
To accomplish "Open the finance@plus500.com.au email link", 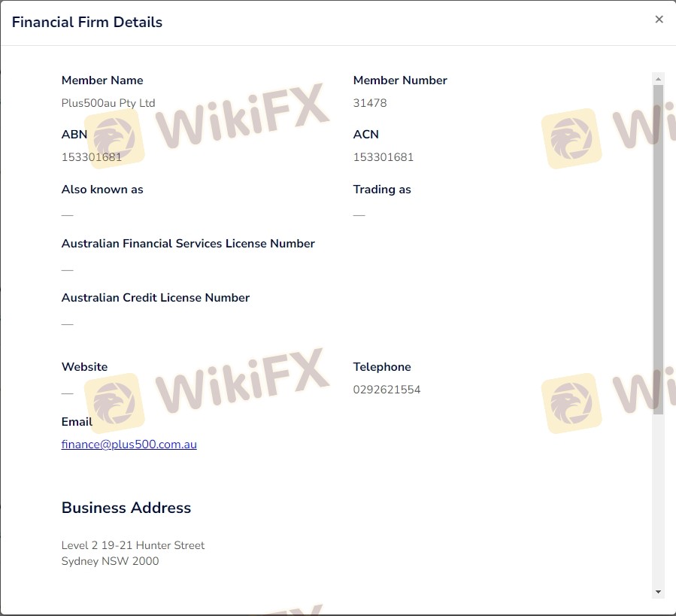I will (129, 445).
